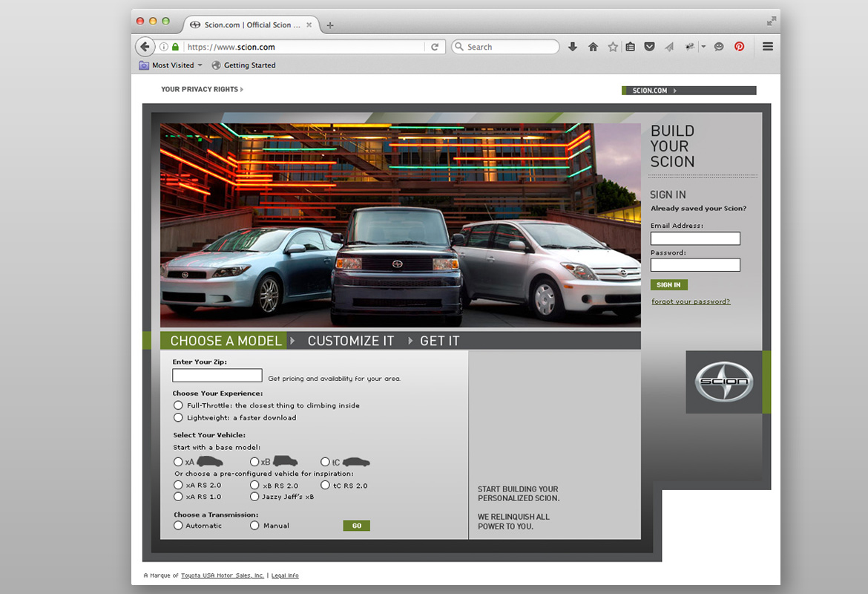Viewport: 868px width, 594px height.
Task: Select Jazzy Jeff's xB option
Action: pos(254,497)
